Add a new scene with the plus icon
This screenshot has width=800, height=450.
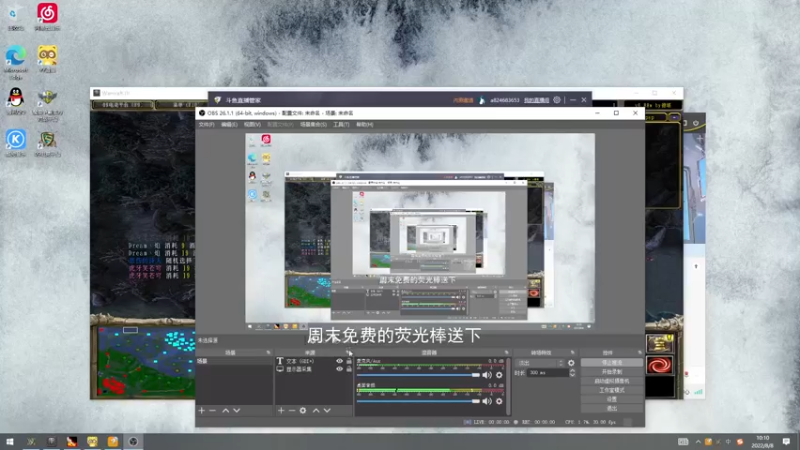point(202,410)
